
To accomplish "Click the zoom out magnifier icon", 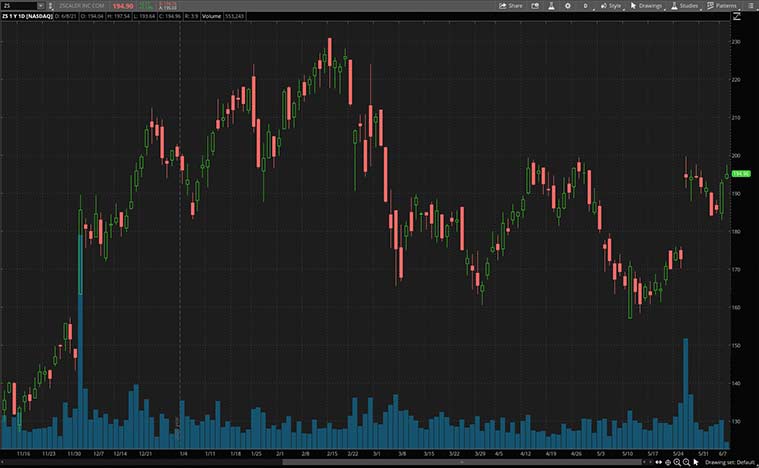I will [686, 463].
